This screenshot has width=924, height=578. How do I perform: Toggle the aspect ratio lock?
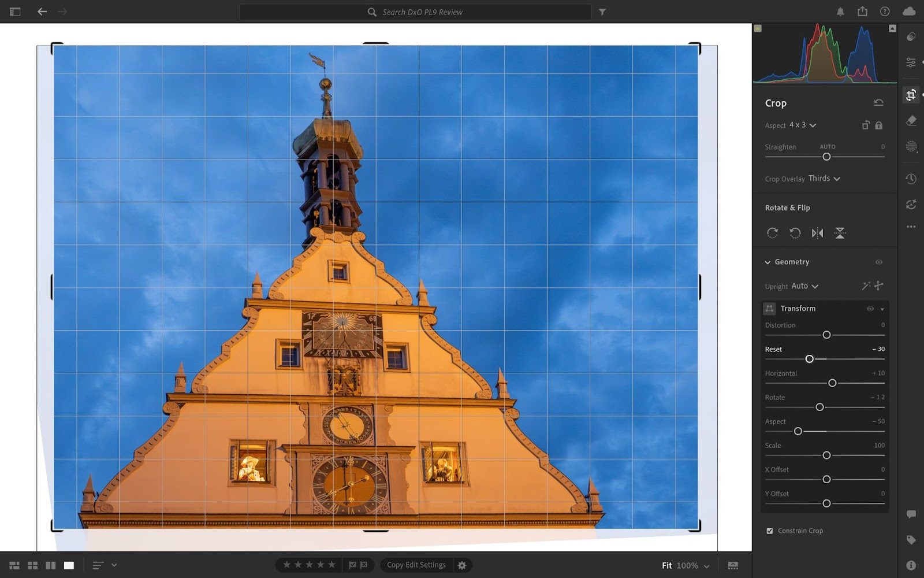pos(878,125)
